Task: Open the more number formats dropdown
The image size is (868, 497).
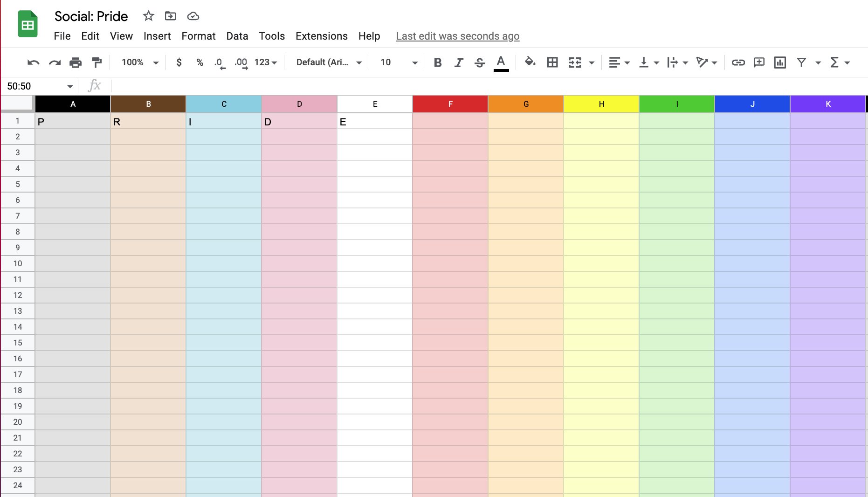Action: 265,62
